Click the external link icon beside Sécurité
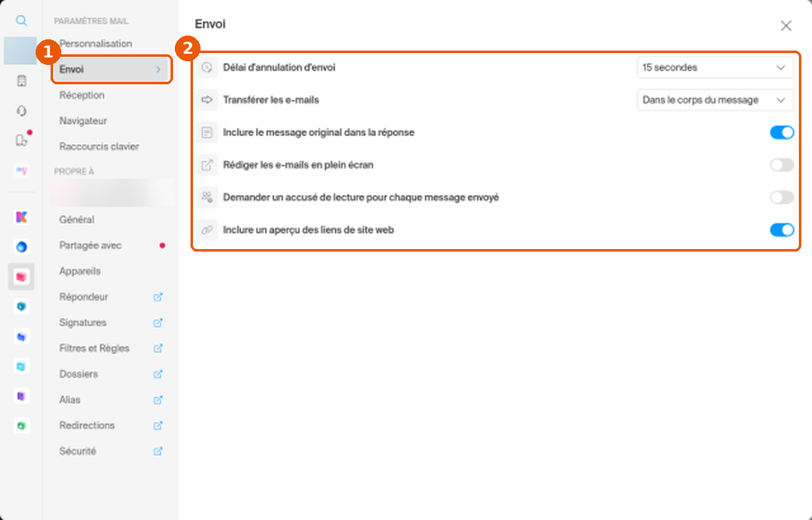812x520 pixels. click(x=158, y=451)
